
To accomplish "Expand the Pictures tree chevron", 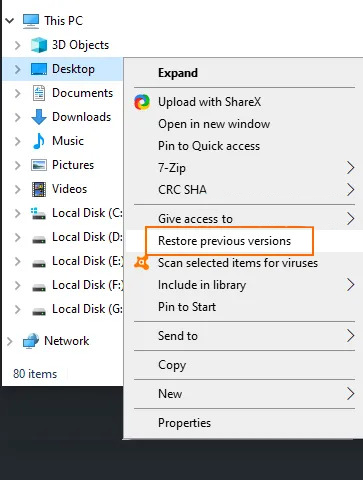I will pyautogui.click(x=18, y=165).
